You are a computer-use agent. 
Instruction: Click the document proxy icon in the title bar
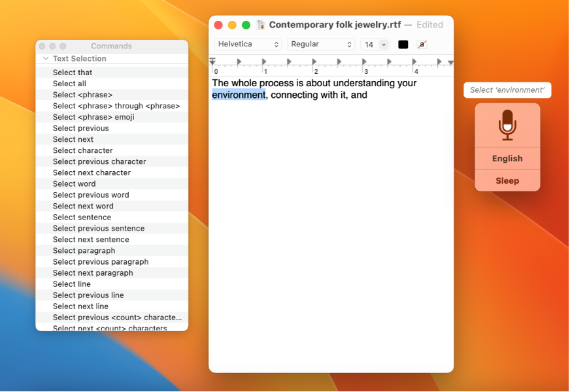tap(260, 24)
